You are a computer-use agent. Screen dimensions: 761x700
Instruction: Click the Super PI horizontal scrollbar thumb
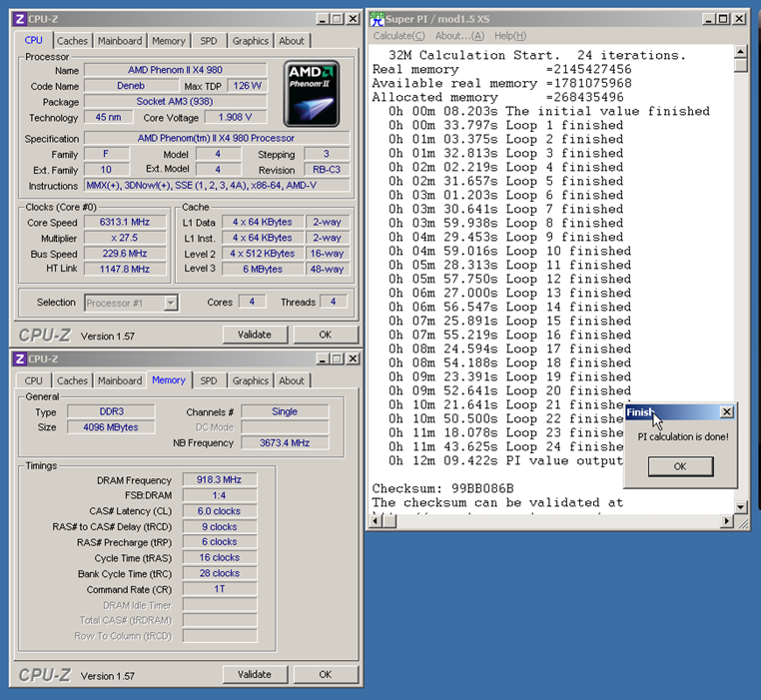pos(389,521)
